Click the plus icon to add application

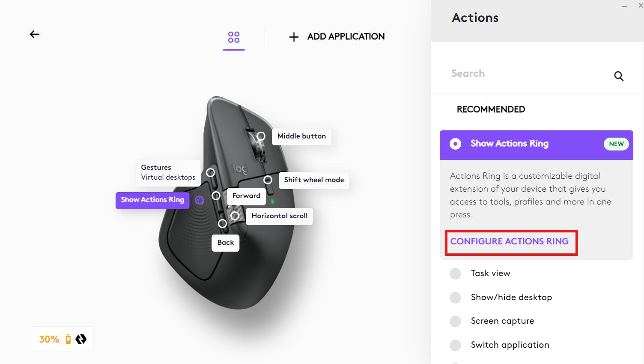coord(294,37)
